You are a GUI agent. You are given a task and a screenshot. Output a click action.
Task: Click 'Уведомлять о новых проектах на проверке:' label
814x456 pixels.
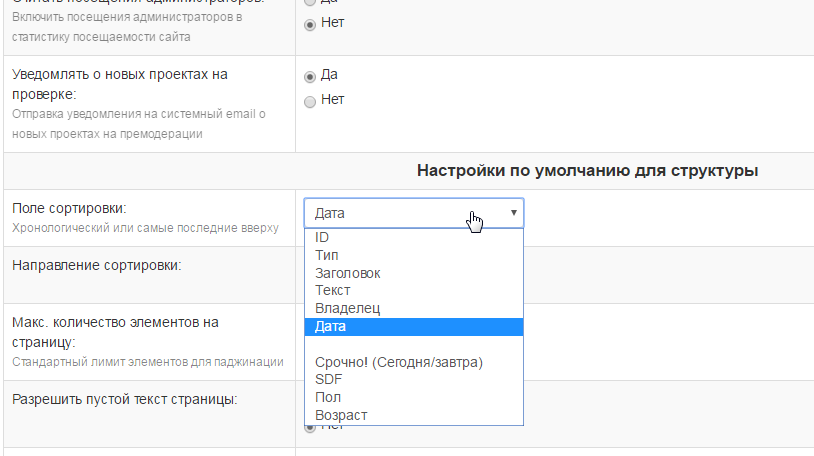click(x=119, y=84)
